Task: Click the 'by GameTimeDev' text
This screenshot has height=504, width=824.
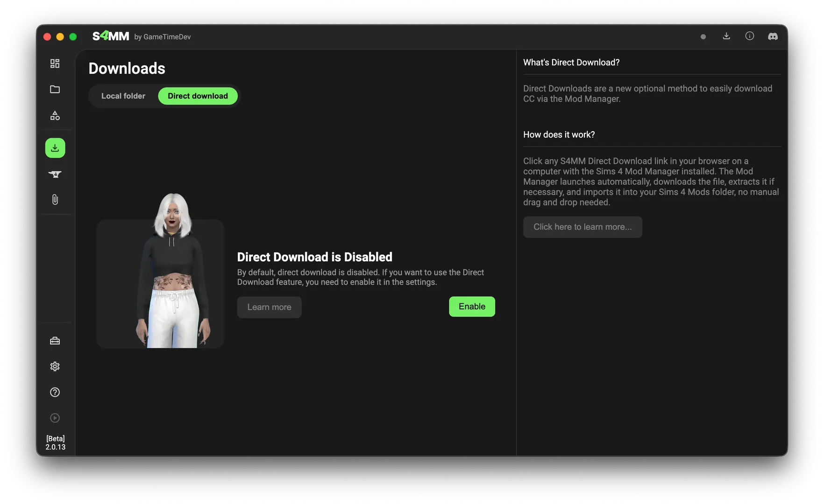Action: tap(163, 37)
